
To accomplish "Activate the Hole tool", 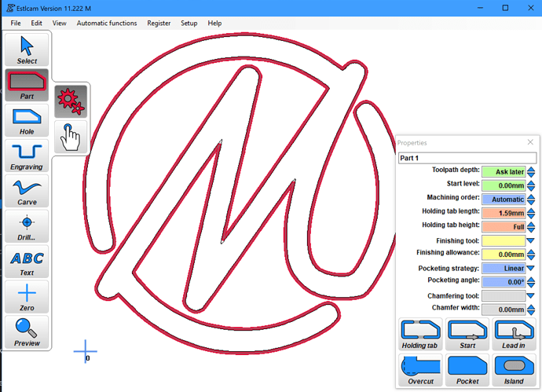I will pyautogui.click(x=27, y=120).
